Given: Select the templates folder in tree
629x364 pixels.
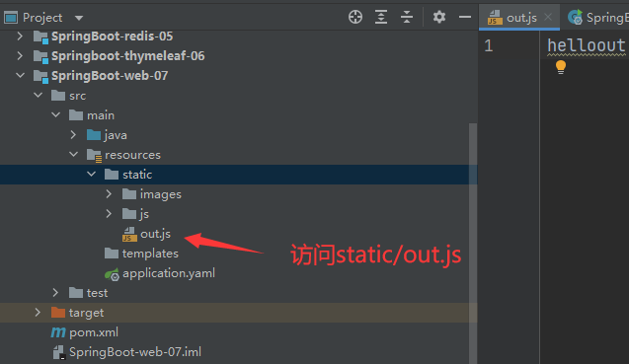Looking at the screenshot, I should click(150, 254).
